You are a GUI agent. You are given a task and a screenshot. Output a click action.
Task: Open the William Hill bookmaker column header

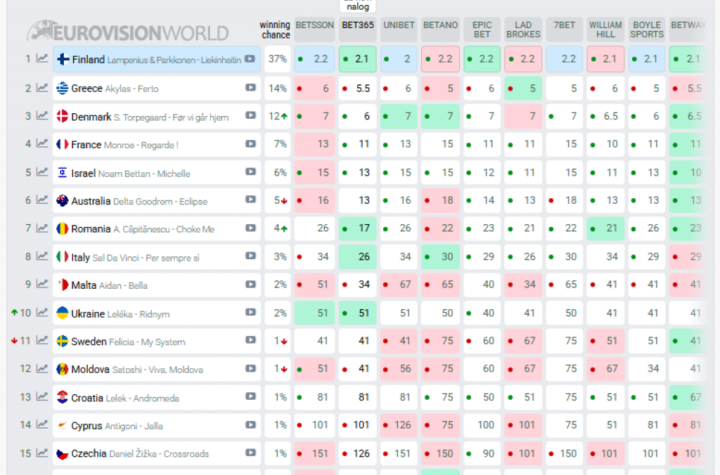(606, 29)
